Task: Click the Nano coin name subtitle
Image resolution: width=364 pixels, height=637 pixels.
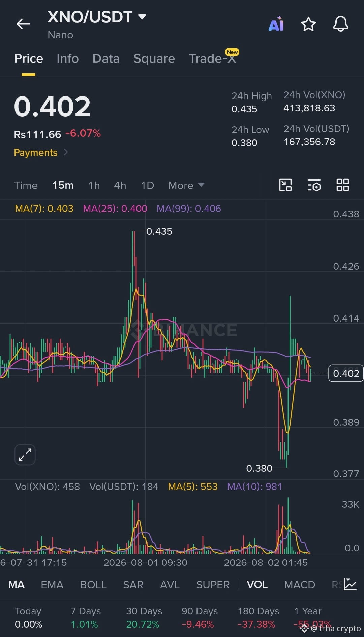Action: [60, 35]
